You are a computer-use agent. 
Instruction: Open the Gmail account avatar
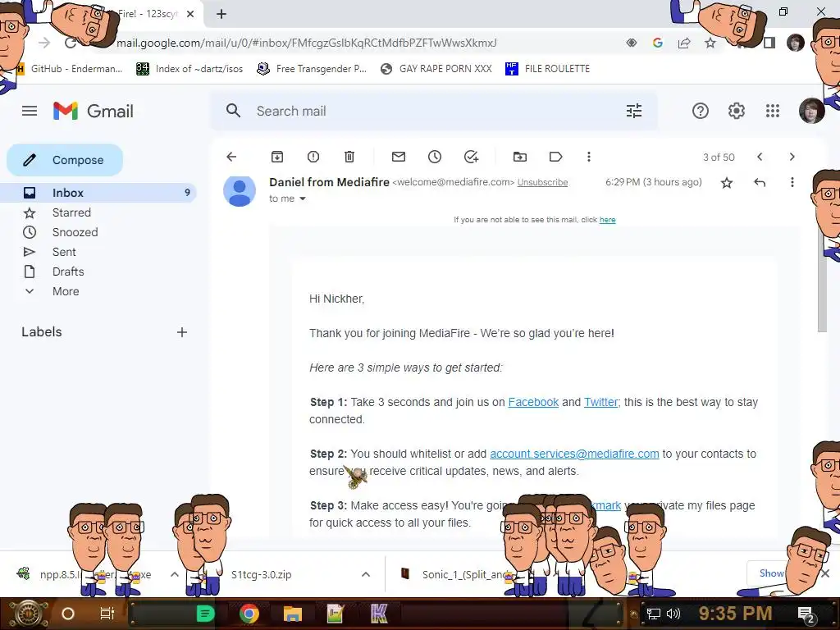pos(811,111)
